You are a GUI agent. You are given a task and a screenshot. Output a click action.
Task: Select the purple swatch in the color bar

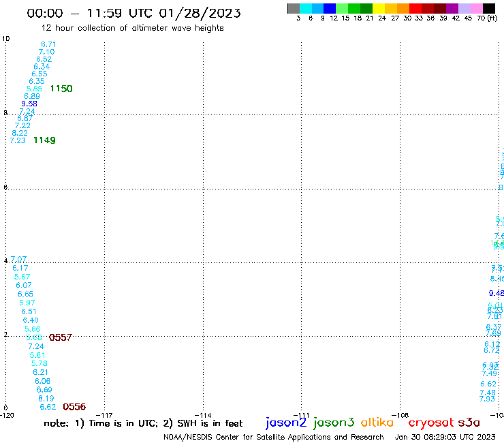pyautogui.click(x=452, y=8)
